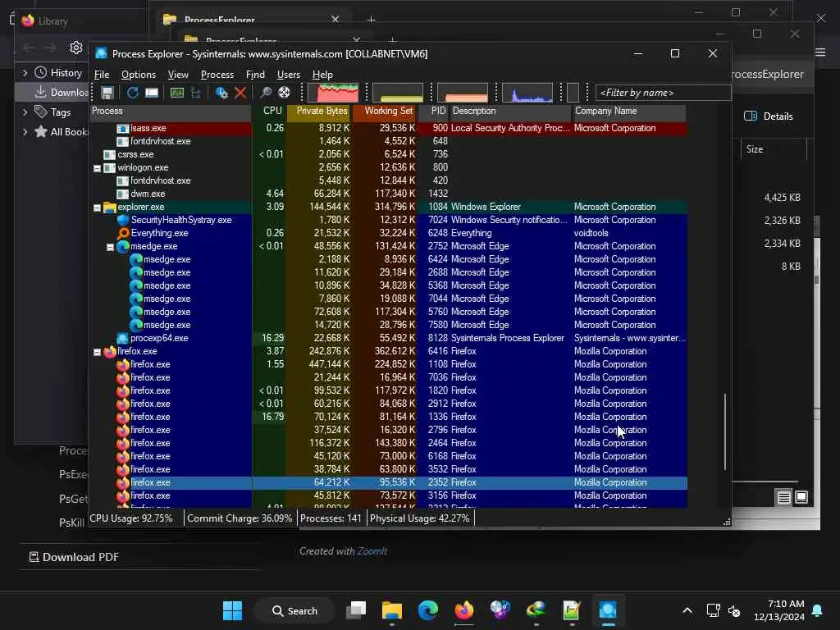Open the Find menu

click(255, 75)
